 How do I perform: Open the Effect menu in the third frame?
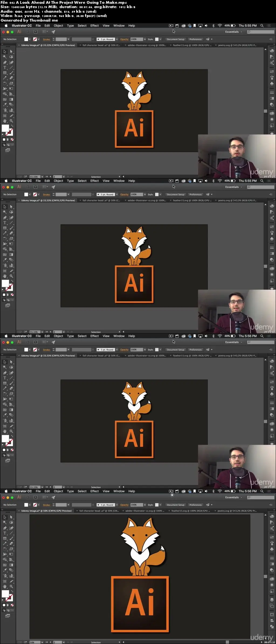coord(95,336)
